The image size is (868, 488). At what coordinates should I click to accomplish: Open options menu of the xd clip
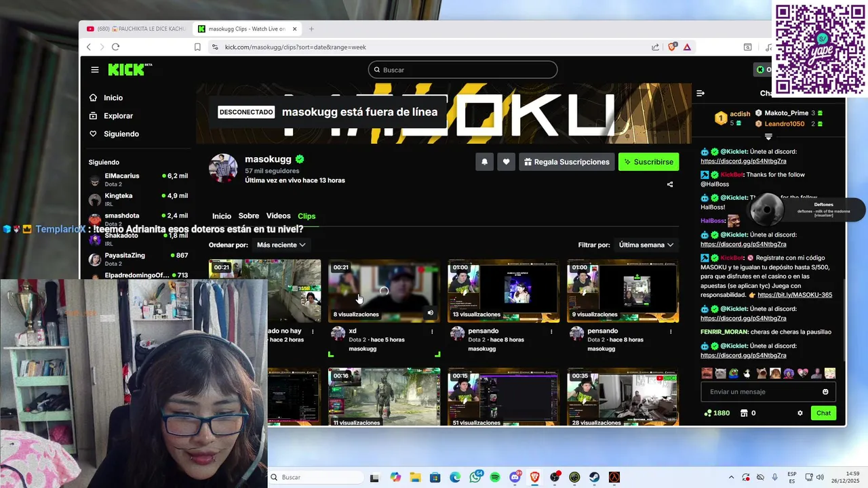432,331
